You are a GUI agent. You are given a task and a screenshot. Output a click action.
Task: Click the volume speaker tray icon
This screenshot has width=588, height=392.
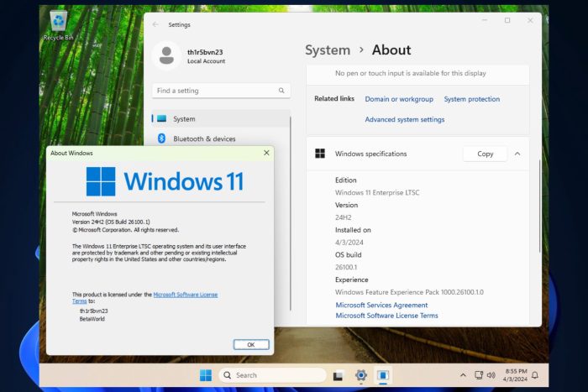point(491,375)
